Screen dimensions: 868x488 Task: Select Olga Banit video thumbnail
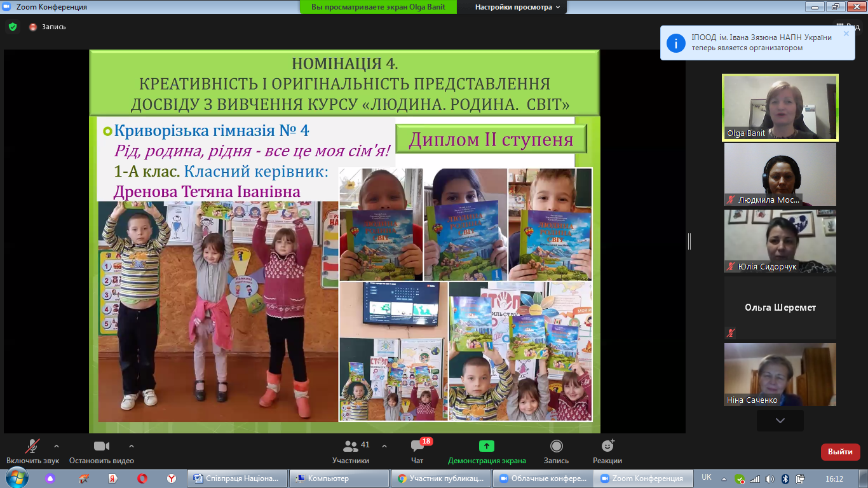780,107
